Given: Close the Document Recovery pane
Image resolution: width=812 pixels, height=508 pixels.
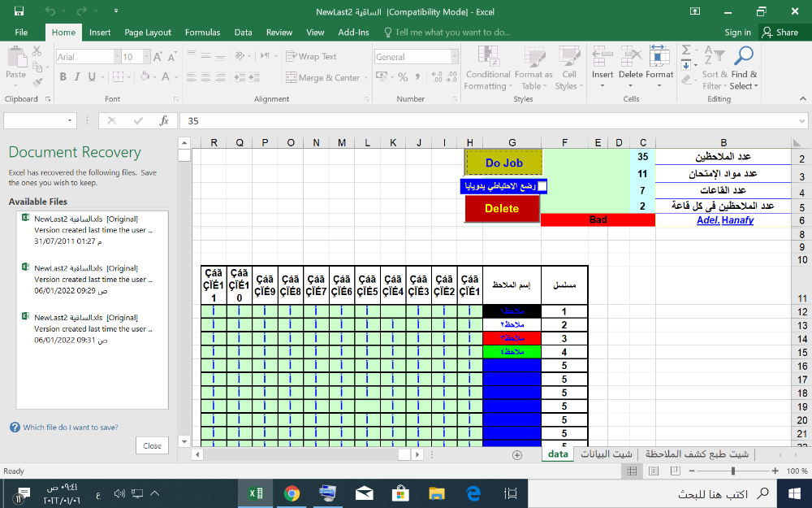Looking at the screenshot, I should click(x=153, y=445).
